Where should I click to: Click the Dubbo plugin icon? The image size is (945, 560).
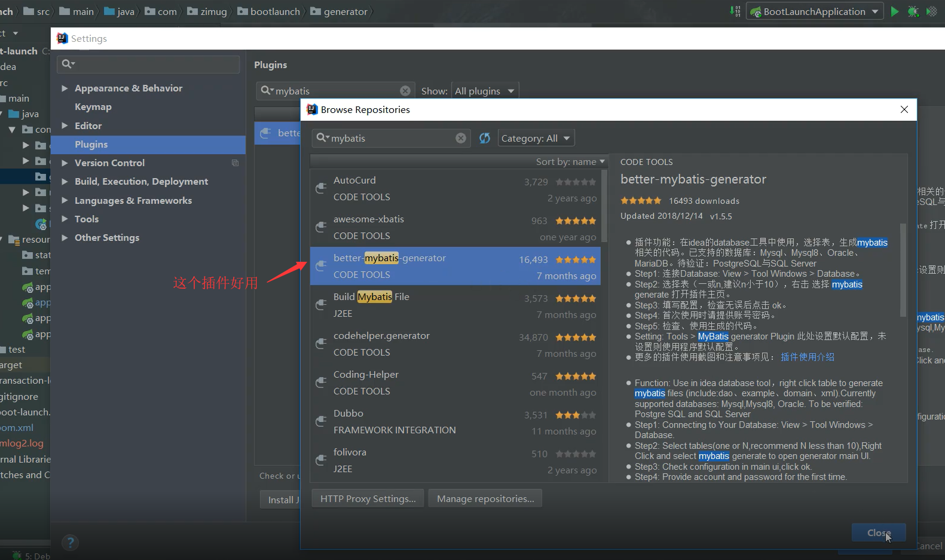(x=321, y=421)
